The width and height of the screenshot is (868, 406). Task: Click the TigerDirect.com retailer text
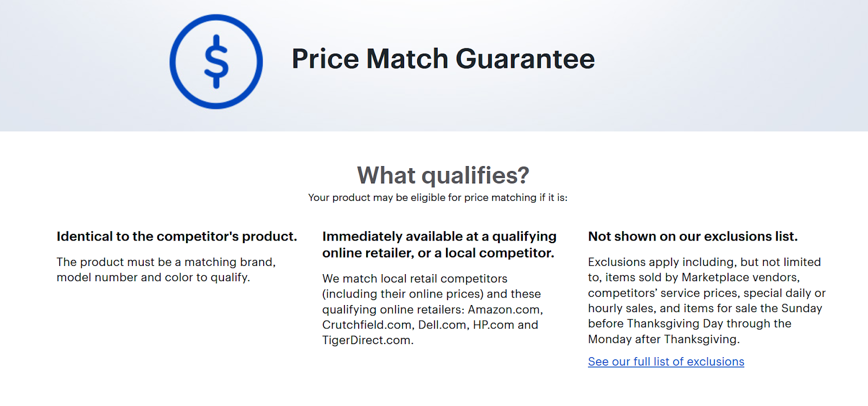[x=368, y=340]
